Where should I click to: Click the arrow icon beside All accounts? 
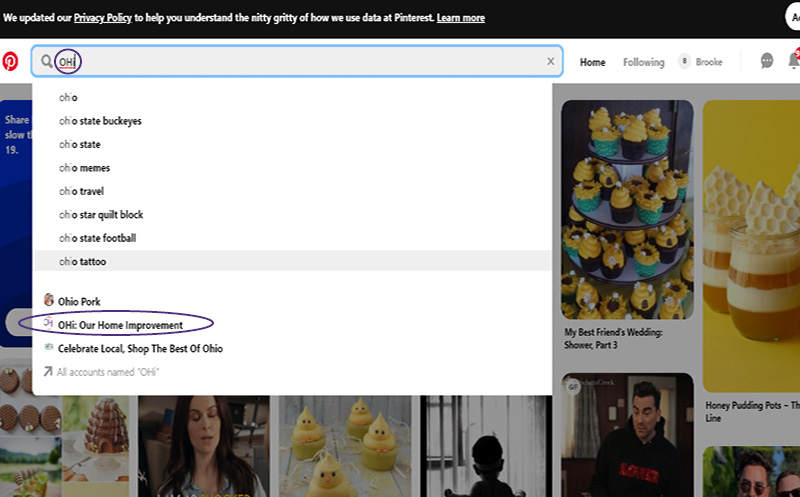pos(47,371)
